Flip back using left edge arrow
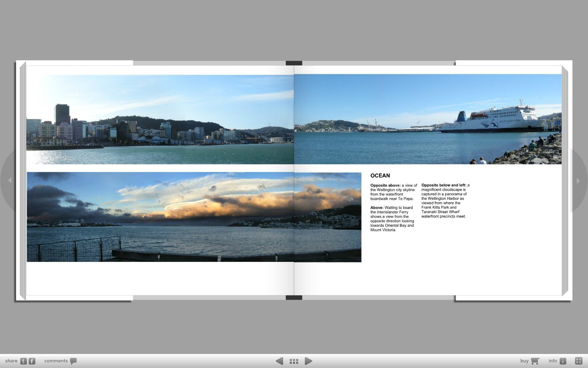This screenshot has height=368, width=588. [x=10, y=180]
